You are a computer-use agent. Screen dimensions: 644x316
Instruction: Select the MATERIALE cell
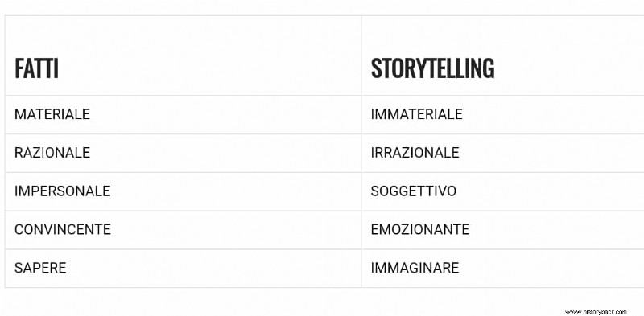[x=183, y=114]
